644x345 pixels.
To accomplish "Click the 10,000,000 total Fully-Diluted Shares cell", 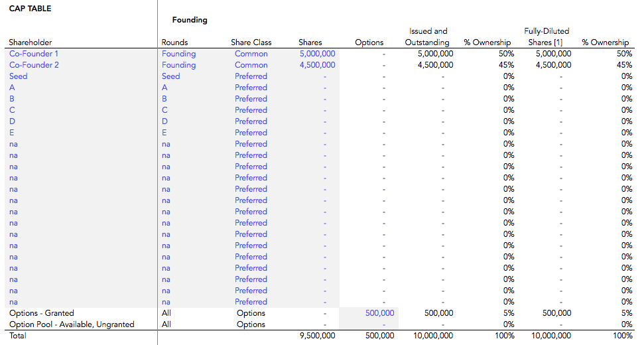I will point(550,336).
